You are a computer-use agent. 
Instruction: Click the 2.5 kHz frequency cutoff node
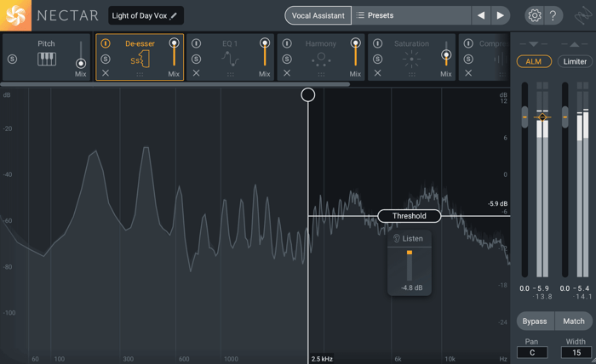308,95
